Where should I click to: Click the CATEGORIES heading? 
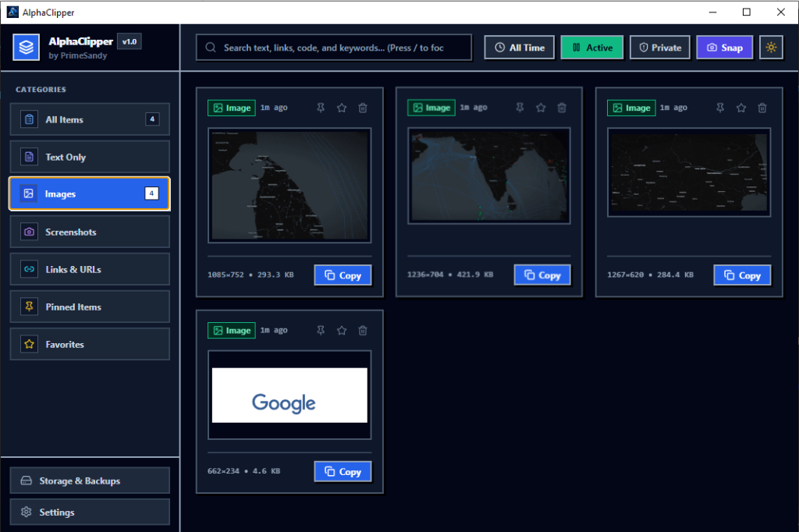click(x=41, y=90)
